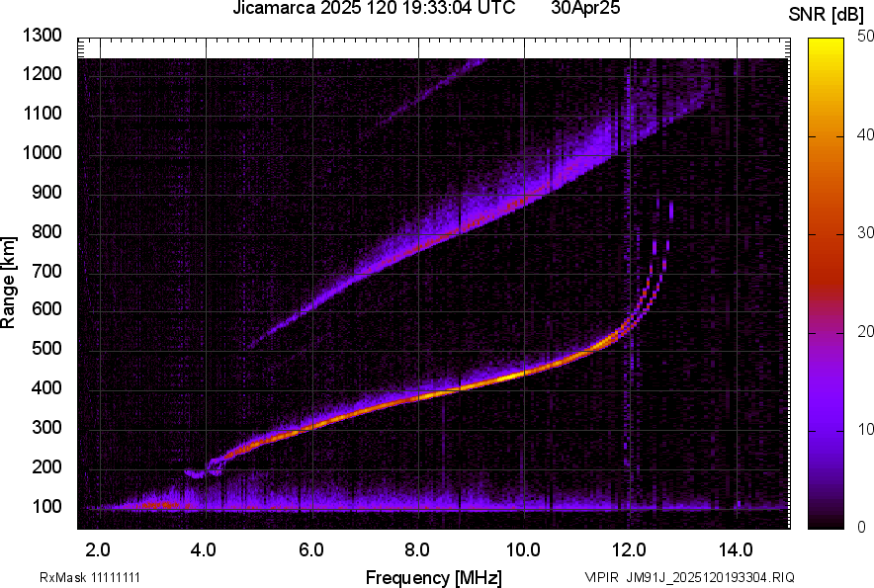Click range tick label 600
The image size is (874, 588).
coord(46,308)
